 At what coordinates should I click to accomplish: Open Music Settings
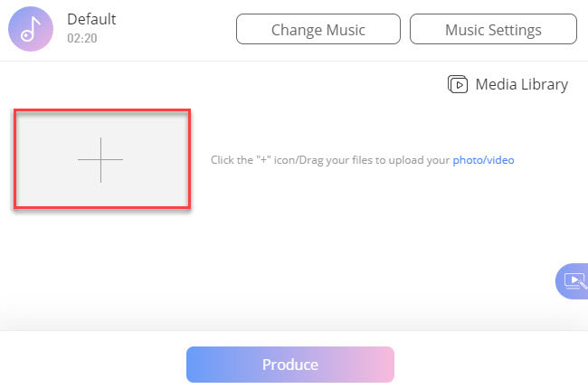(493, 29)
